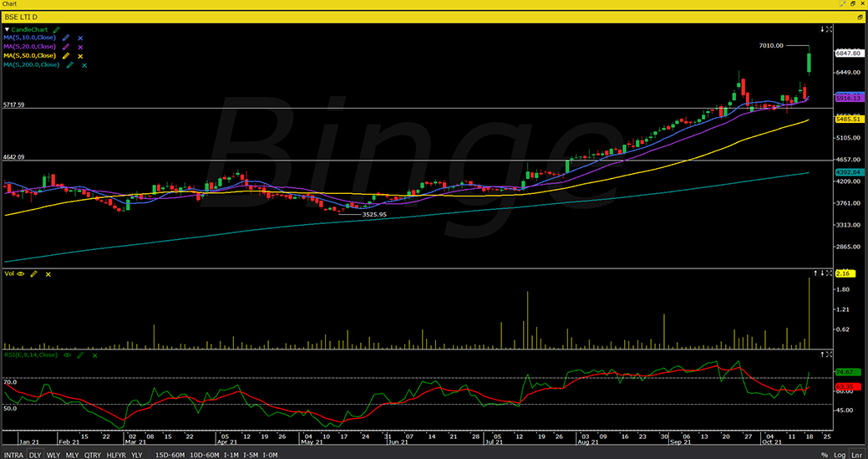Viewport: 868px width, 459px height.
Task: Move the candle chart pane down
Action: pos(822,28)
